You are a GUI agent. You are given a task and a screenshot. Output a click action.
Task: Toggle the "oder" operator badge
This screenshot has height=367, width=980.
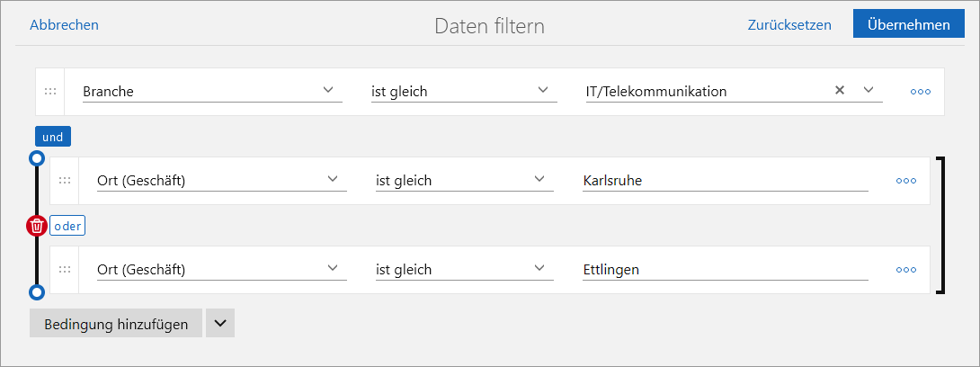pyautogui.click(x=67, y=226)
